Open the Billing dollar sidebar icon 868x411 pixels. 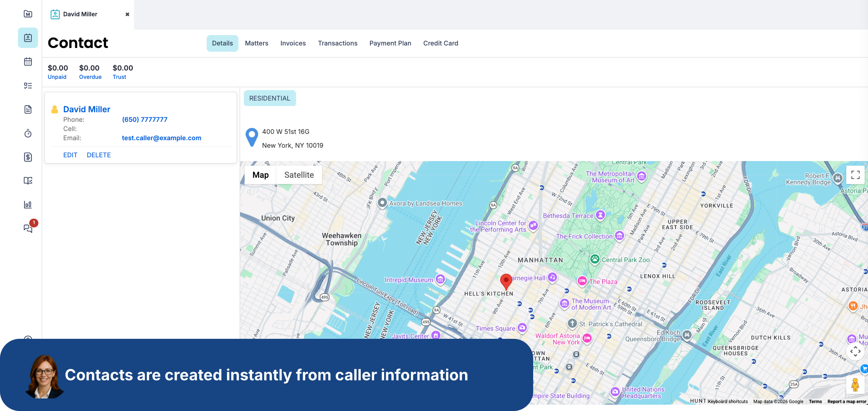click(28, 157)
